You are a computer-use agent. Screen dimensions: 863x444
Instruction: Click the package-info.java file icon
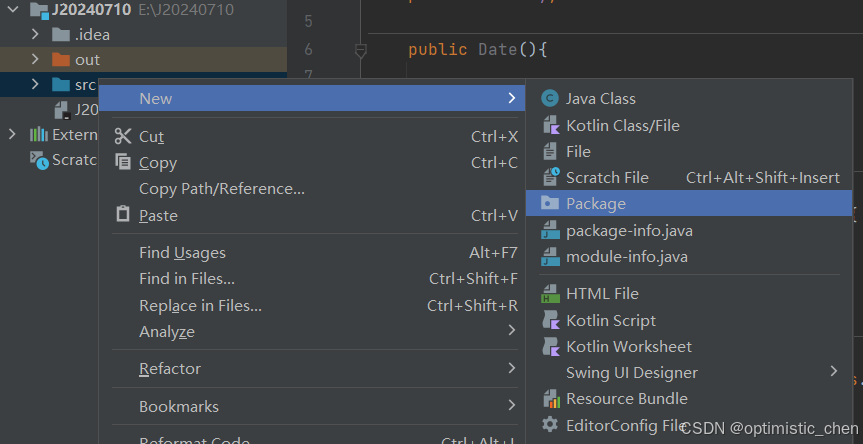549,230
